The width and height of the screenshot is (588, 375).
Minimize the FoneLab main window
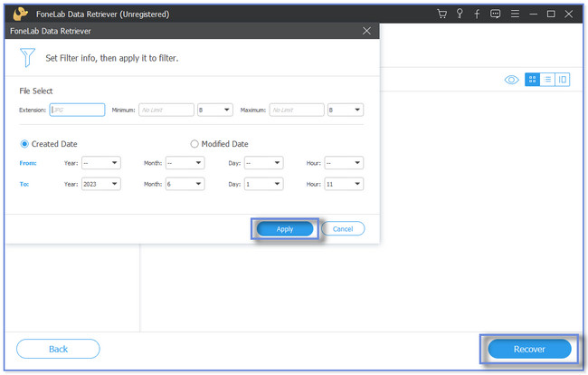click(x=533, y=14)
